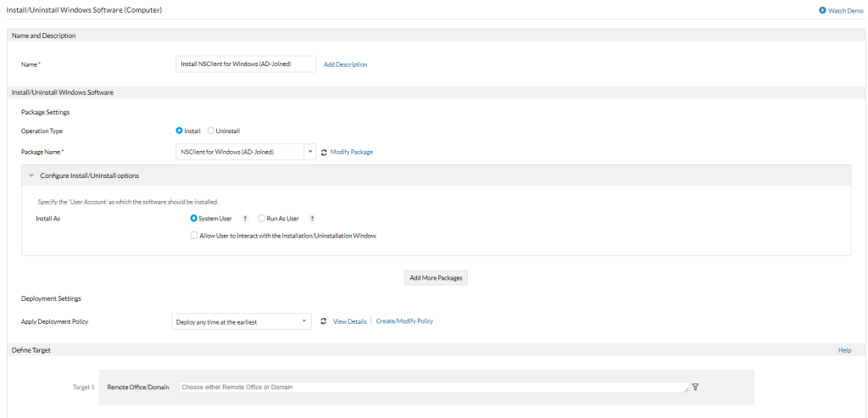Select the Install operation type

point(180,131)
